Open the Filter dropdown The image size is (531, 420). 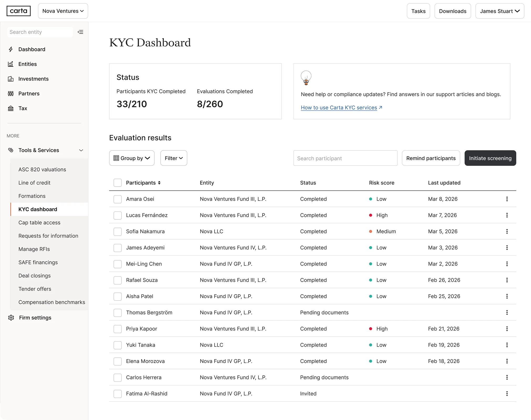pos(174,158)
